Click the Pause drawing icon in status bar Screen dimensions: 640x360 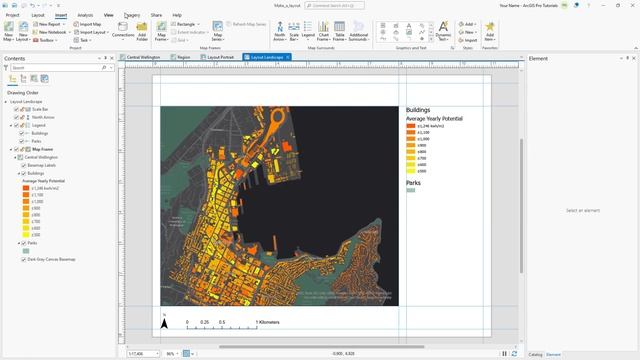504,353
